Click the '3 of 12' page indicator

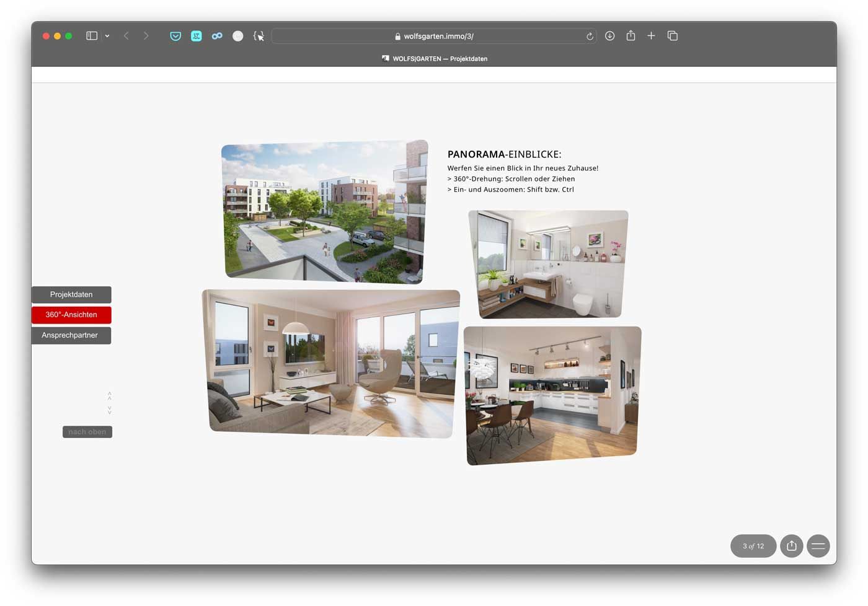753,546
